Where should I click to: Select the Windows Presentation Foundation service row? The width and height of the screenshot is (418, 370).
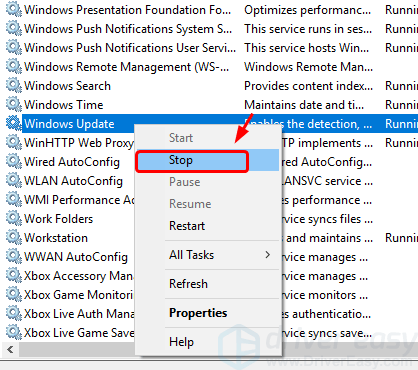[x=212, y=10]
